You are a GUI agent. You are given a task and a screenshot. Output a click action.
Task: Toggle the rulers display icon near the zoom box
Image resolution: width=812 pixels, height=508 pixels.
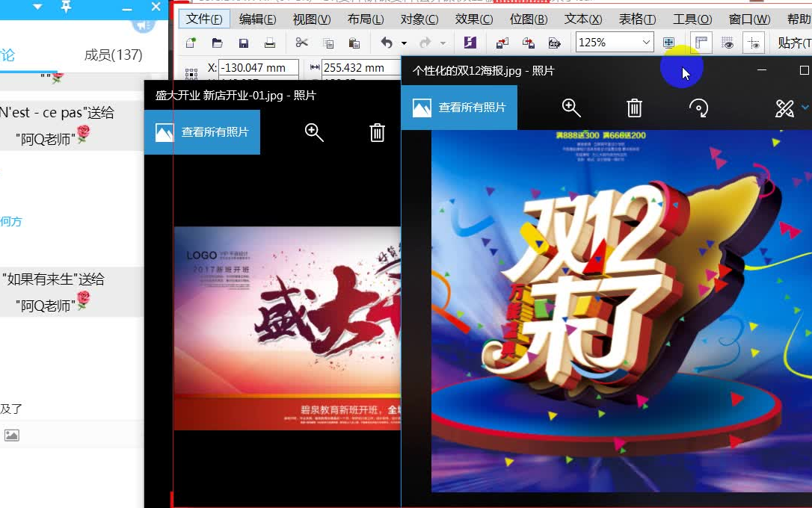point(701,43)
